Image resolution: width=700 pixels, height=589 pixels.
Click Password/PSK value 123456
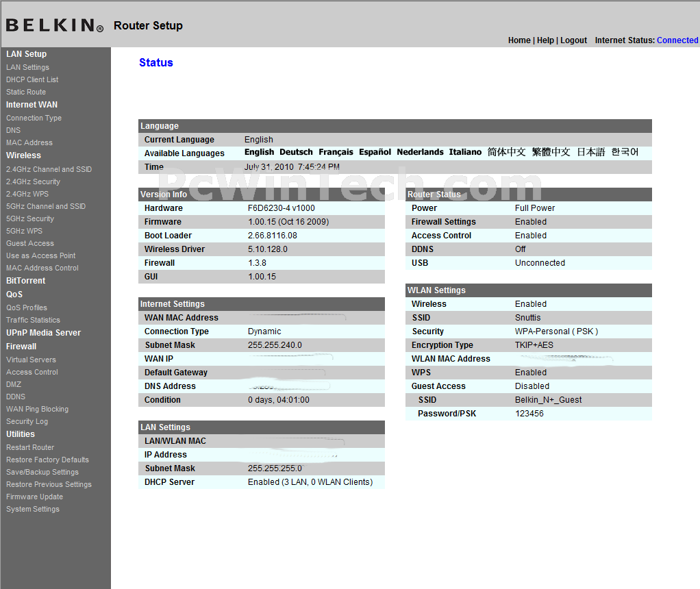pos(529,414)
